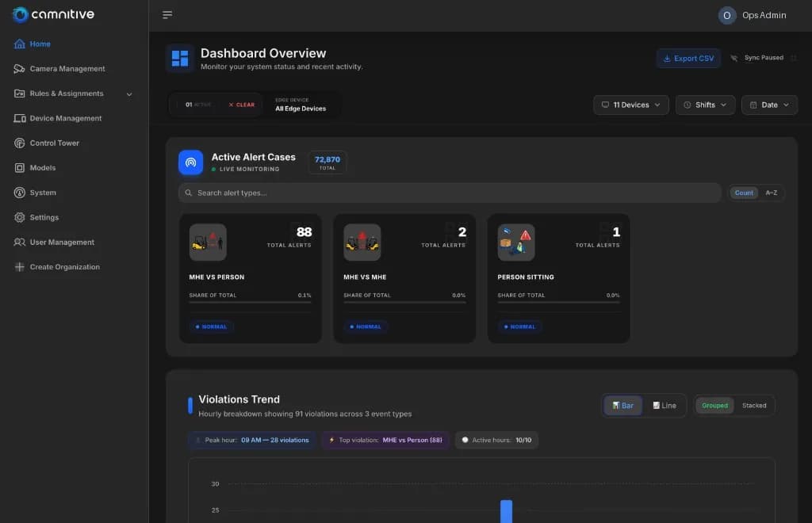Open the All Edge Devices selector

(x=301, y=105)
